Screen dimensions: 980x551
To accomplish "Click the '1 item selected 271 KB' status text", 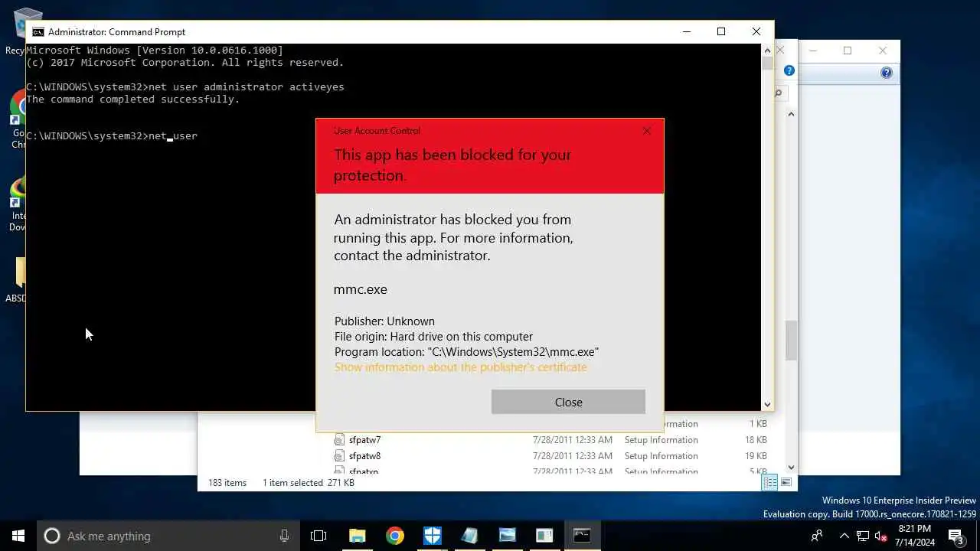I will [x=309, y=483].
